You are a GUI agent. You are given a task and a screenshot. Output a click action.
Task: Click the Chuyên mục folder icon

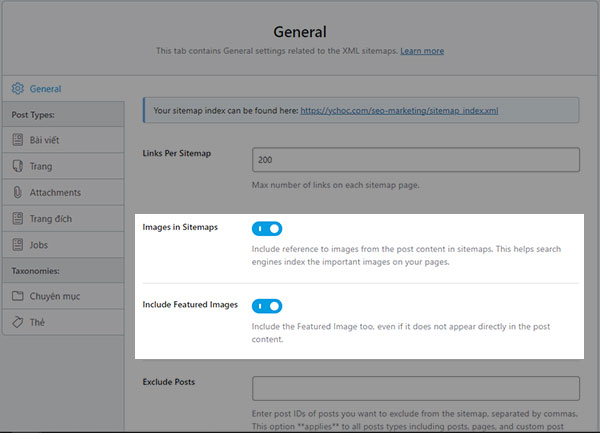[18, 296]
